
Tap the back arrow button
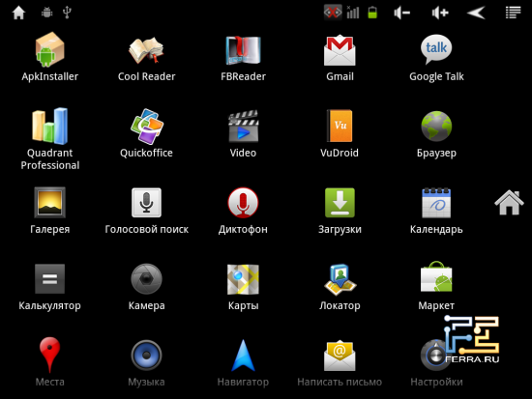476,13
